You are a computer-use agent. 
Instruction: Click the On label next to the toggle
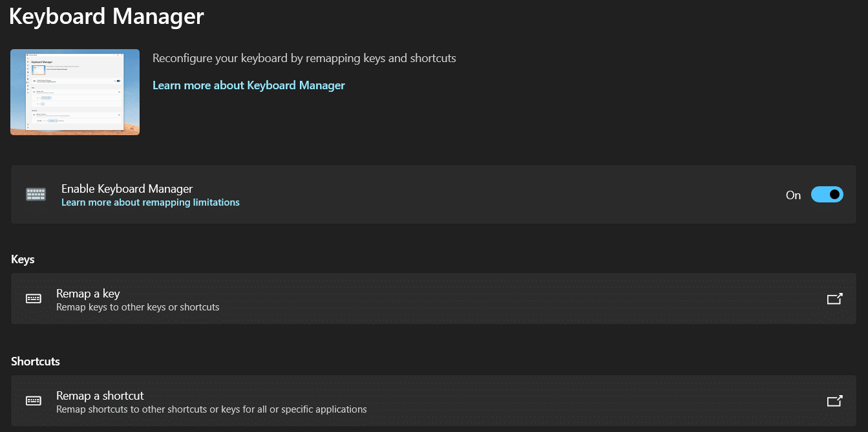pyautogui.click(x=793, y=195)
